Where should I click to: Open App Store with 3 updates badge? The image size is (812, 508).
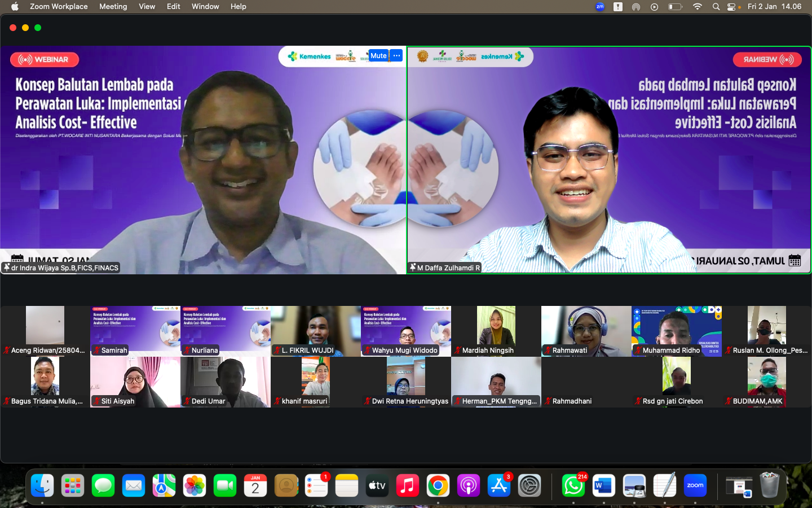point(499,485)
